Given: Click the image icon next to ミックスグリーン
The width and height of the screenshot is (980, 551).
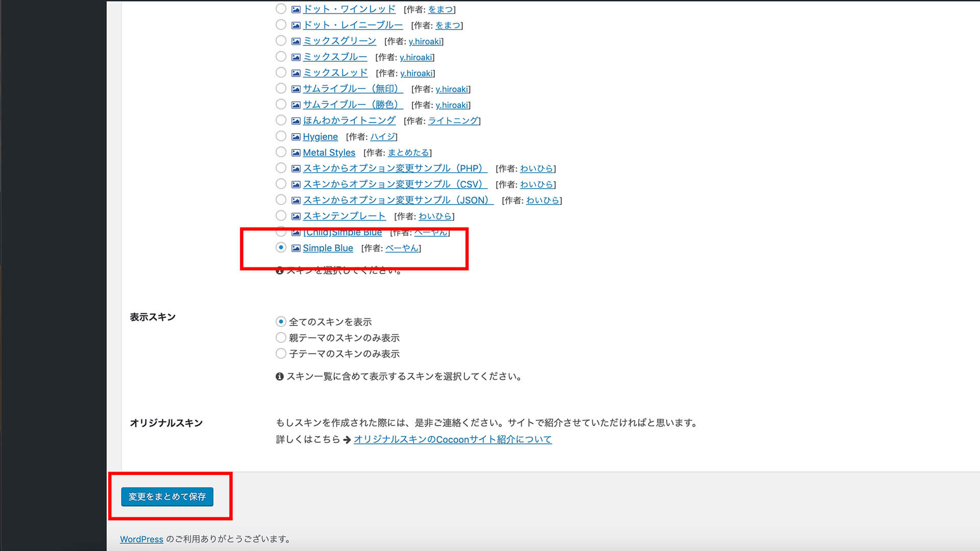Looking at the screenshot, I should click(296, 41).
